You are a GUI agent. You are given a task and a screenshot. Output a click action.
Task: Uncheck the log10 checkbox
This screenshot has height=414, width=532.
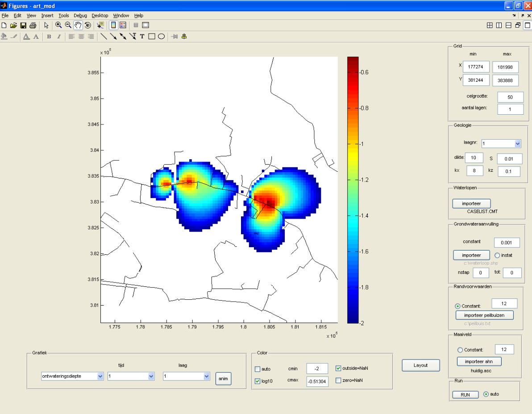[x=258, y=381]
